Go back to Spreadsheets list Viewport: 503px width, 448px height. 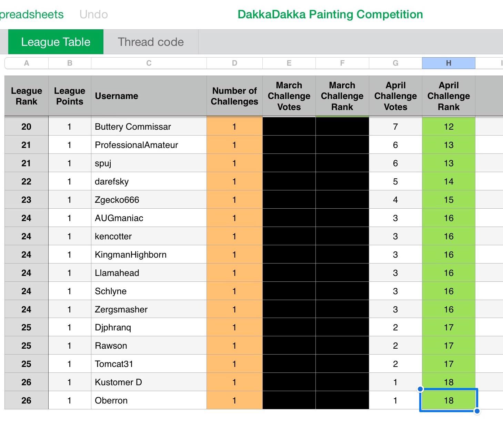pos(32,14)
